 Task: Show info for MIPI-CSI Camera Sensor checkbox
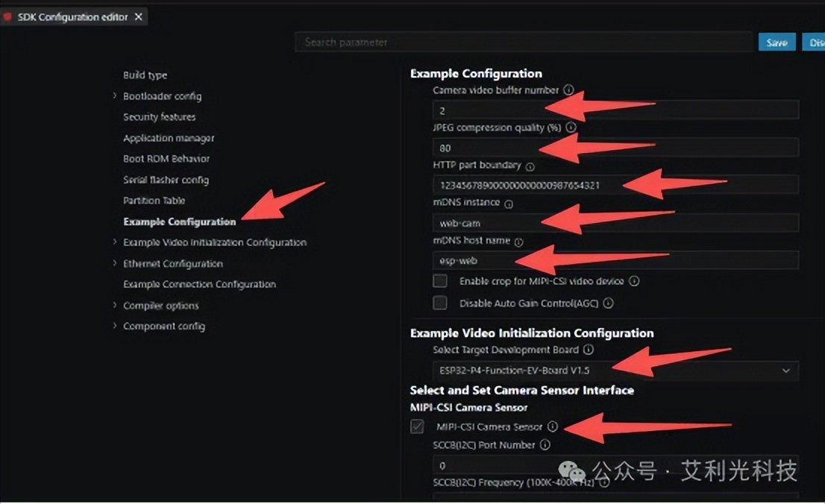tap(552, 426)
